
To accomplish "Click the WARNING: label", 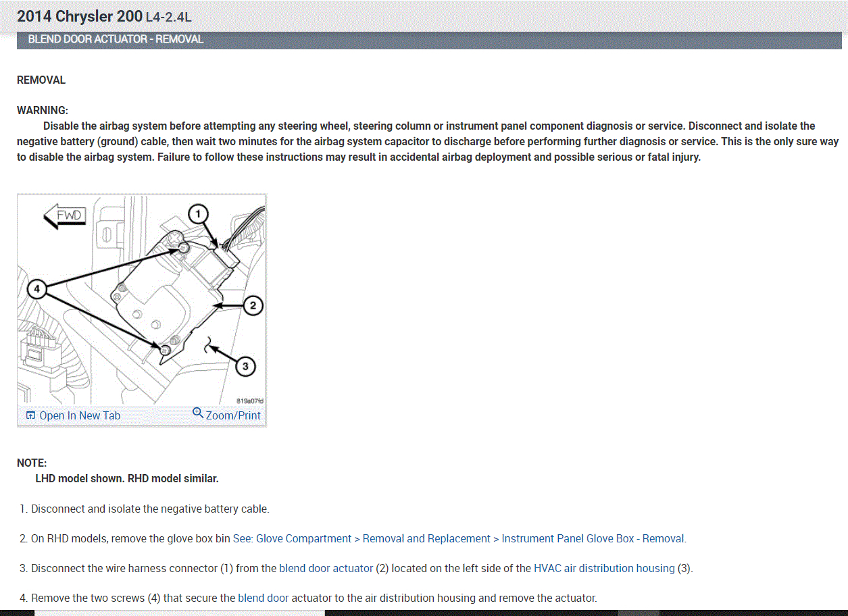I will point(43,111).
